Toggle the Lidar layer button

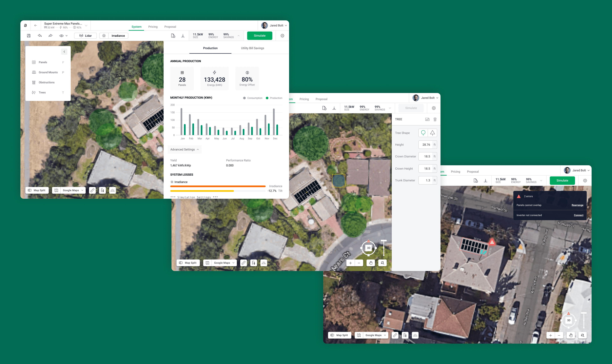click(85, 36)
